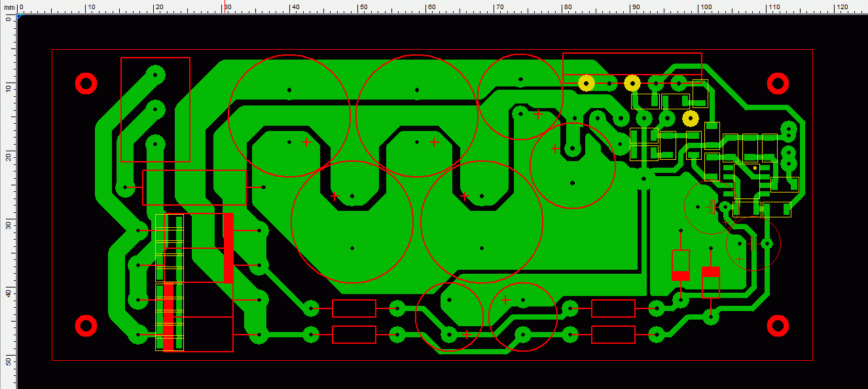Viewport: 868px width, 389px height.
Task: Select the three-pin connector outline at top left
Action: [x=155, y=109]
